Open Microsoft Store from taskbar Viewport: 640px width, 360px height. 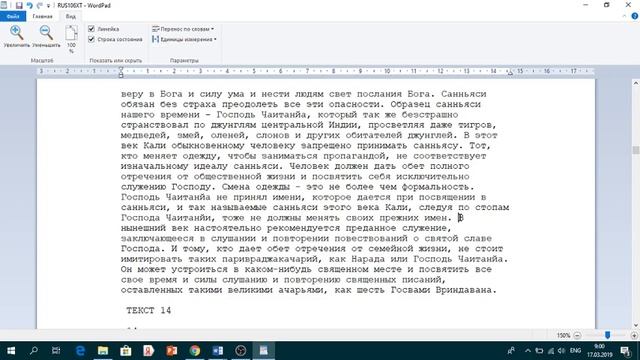click(x=126, y=351)
